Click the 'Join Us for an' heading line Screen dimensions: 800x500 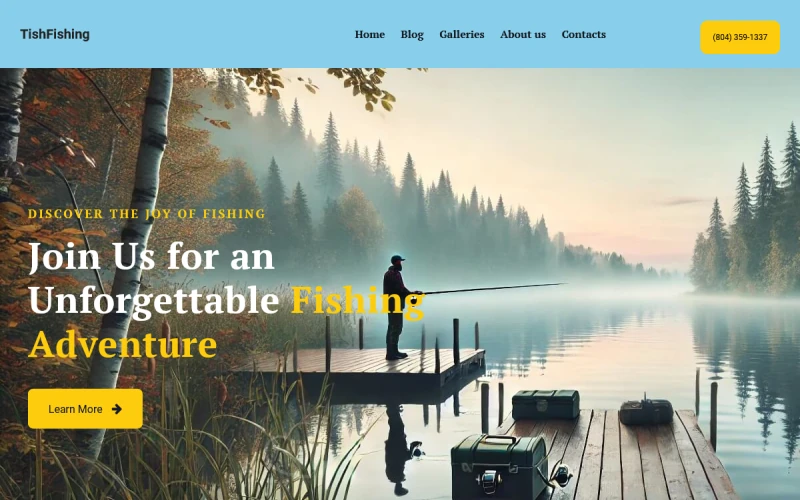[x=152, y=257]
